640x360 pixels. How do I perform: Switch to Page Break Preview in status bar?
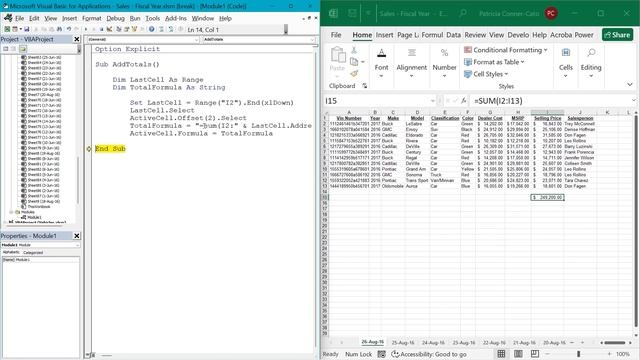[535, 354]
